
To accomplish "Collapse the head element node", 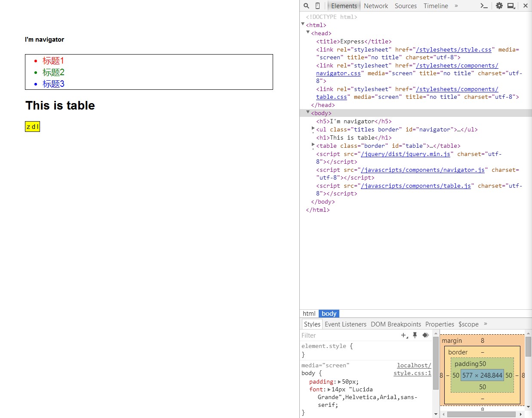I will [x=308, y=32].
